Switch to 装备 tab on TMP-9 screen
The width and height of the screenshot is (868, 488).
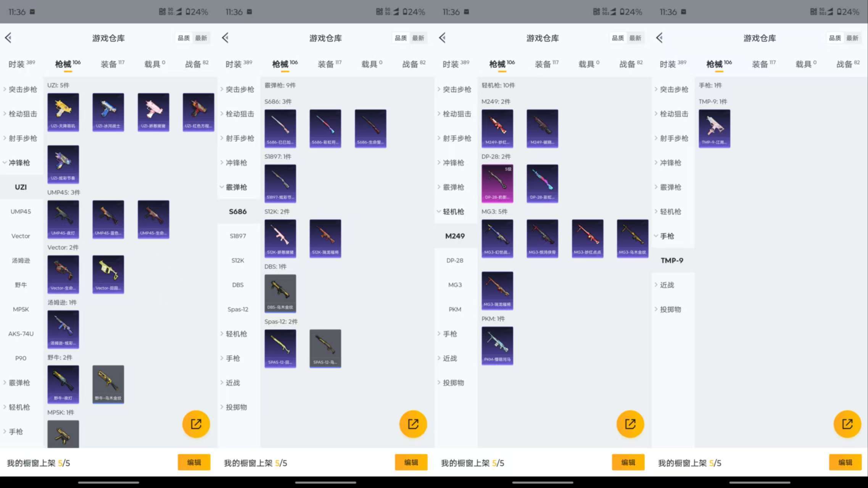click(764, 64)
